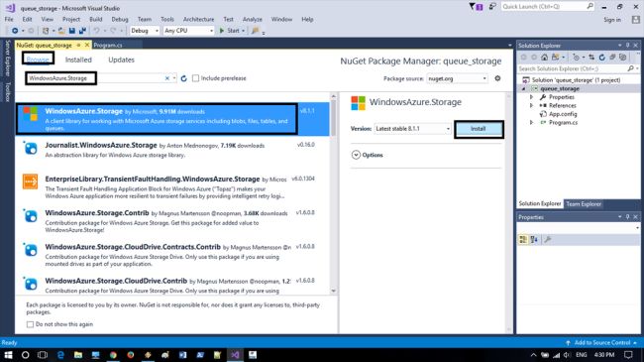Click Install for WindowsAzure.Storage
This screenshot has height=362, width=644.
pyautogui.click(x=479, y=129)
